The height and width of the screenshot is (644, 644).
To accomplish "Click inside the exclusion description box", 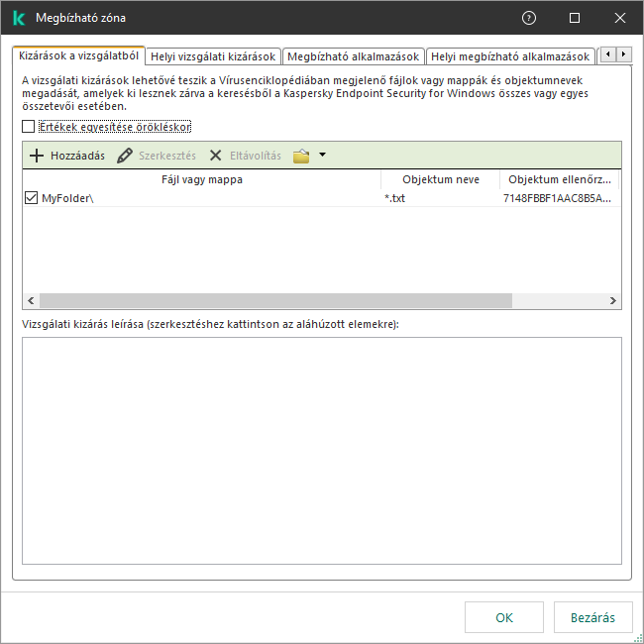I will [321, 451].
